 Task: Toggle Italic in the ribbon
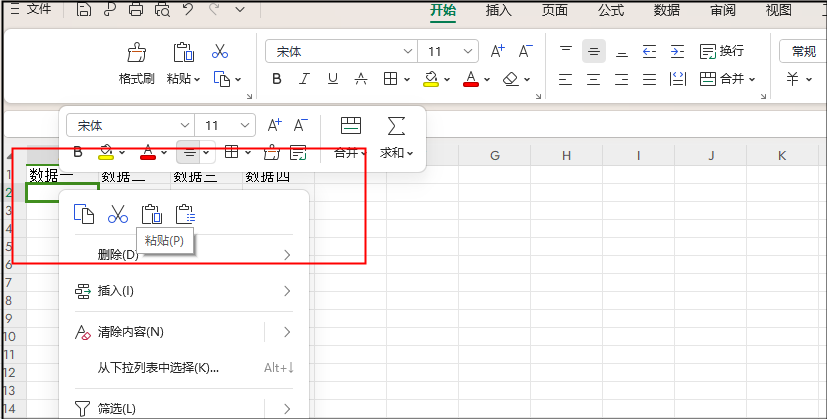tap(304, 79)
